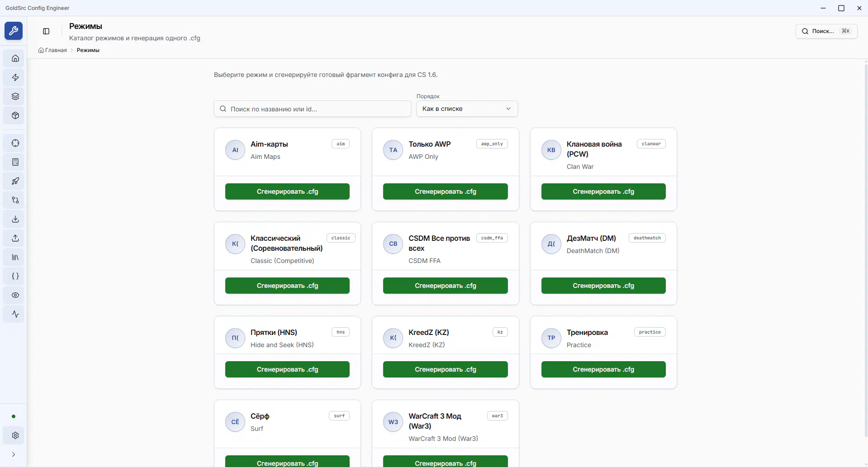Image resolution: width=868 pixels, height=468 pixels.
Task: Toggle the sidebar panel button near title
Action: [46, 31]
